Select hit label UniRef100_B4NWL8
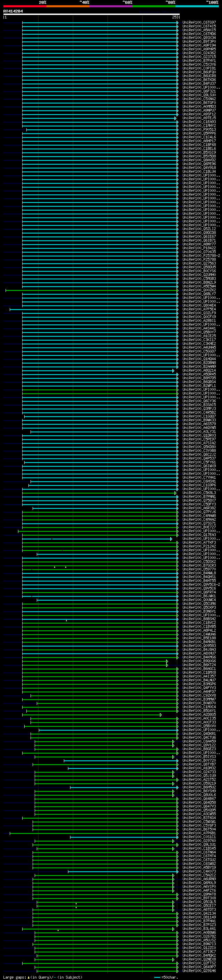Image resolution: width=222 pixels, height=980 pixels. point(199,573)
